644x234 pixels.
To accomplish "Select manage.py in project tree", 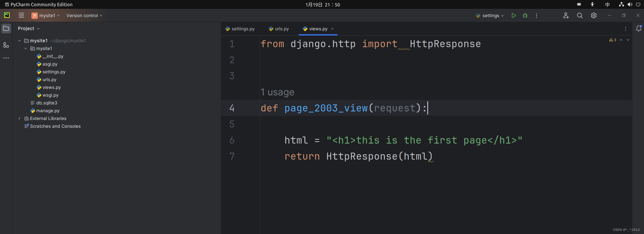I will pyautogui.click(x=45, y=111).
